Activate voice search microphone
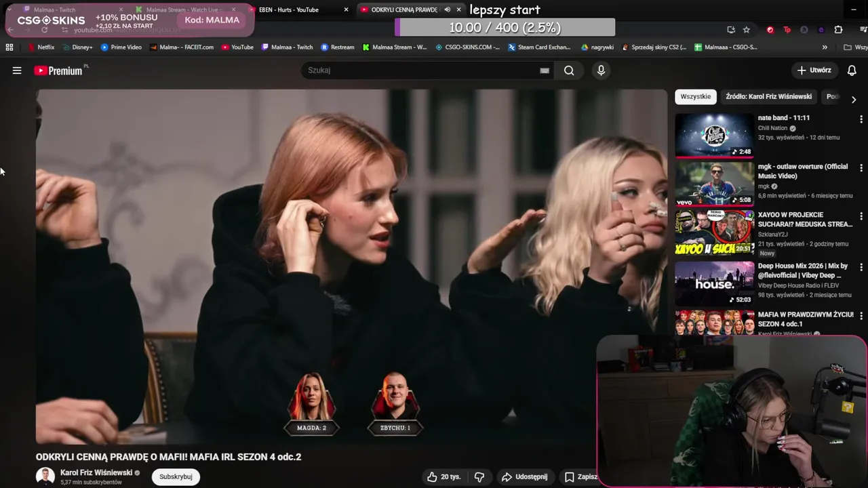This screenshot has width=868, height=488. coord(601,70)
